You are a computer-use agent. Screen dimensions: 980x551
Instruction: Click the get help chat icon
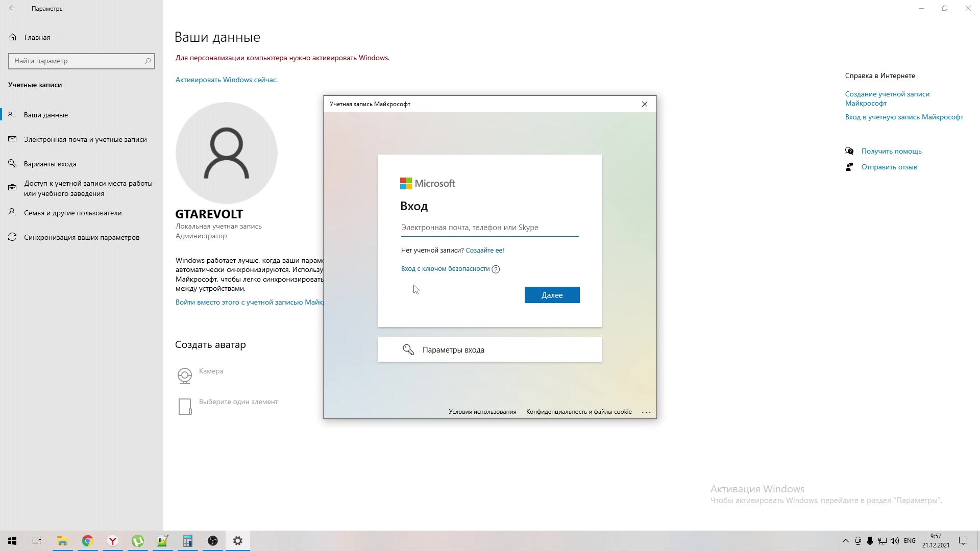pyautogui.click(x=849, y=151)
